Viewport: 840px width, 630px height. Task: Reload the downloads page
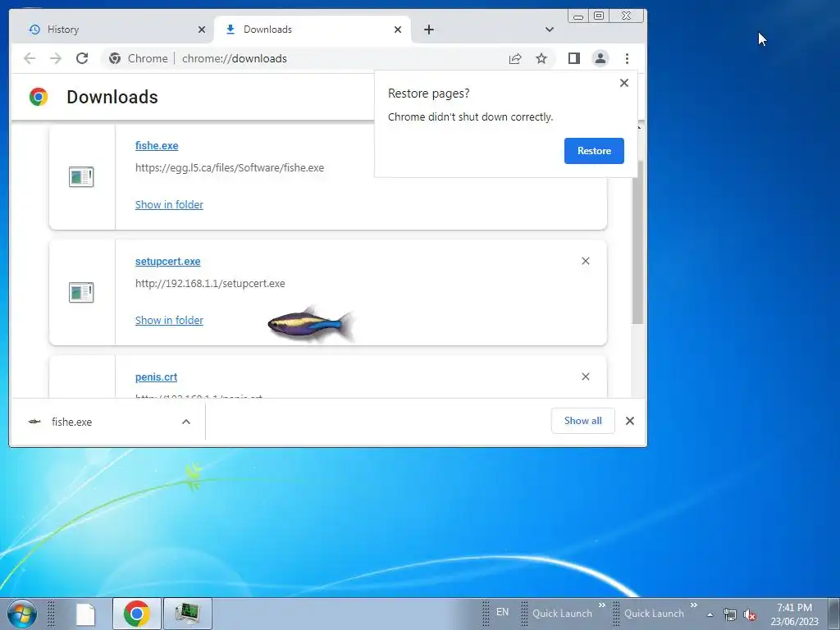[x=82, y=58]
